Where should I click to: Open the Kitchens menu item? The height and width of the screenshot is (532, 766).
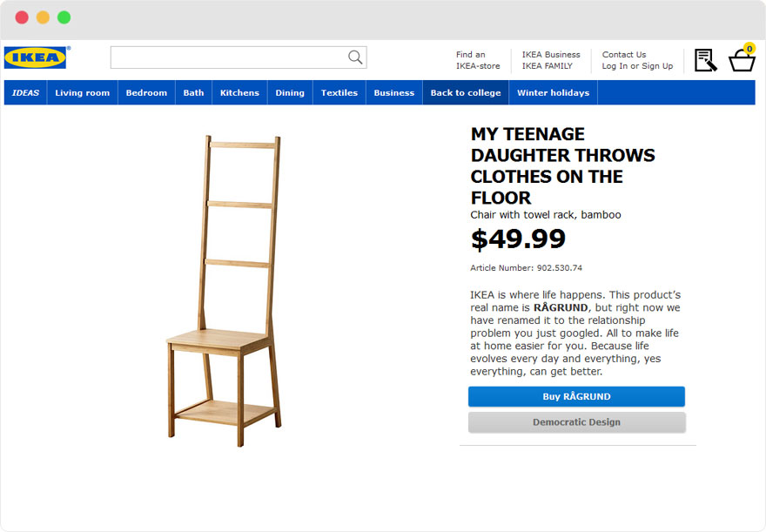[239, 93]
